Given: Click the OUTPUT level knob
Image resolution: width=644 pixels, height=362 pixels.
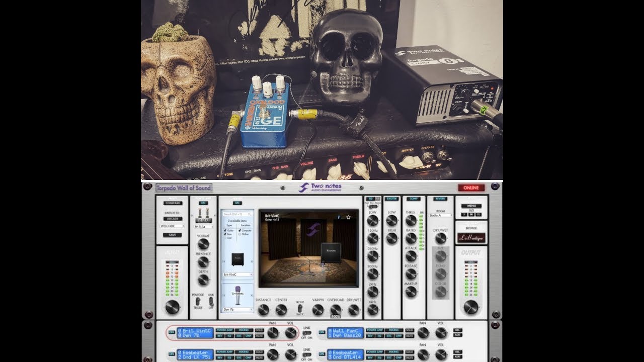Looking at the screenshot, I should click(471, 306).
